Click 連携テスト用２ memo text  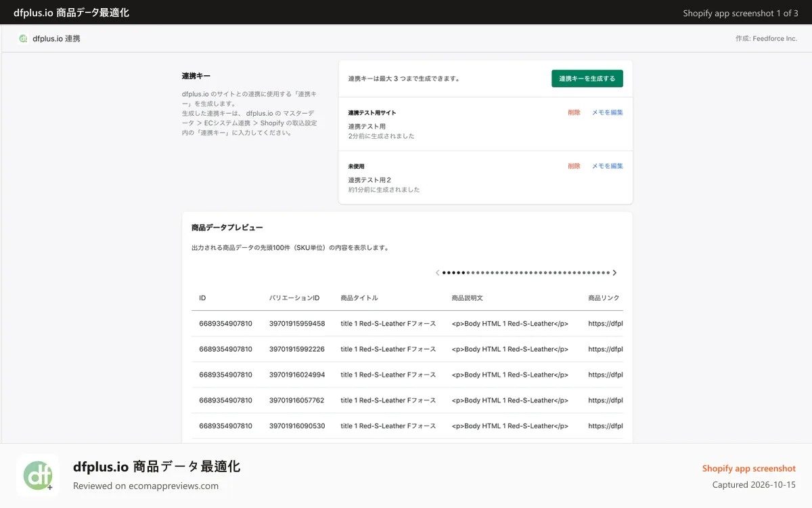[369, 180]
